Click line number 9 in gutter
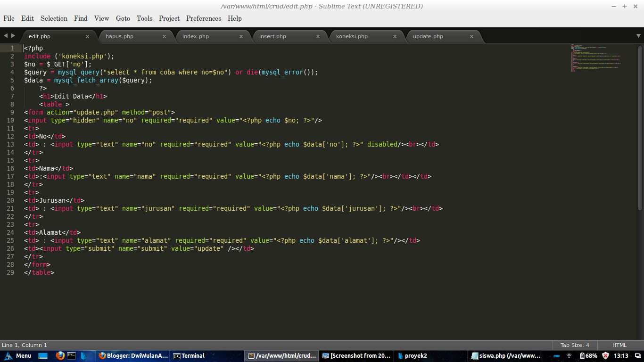The width and height of the screenshot is (644, 362). [x=13, y=112]
